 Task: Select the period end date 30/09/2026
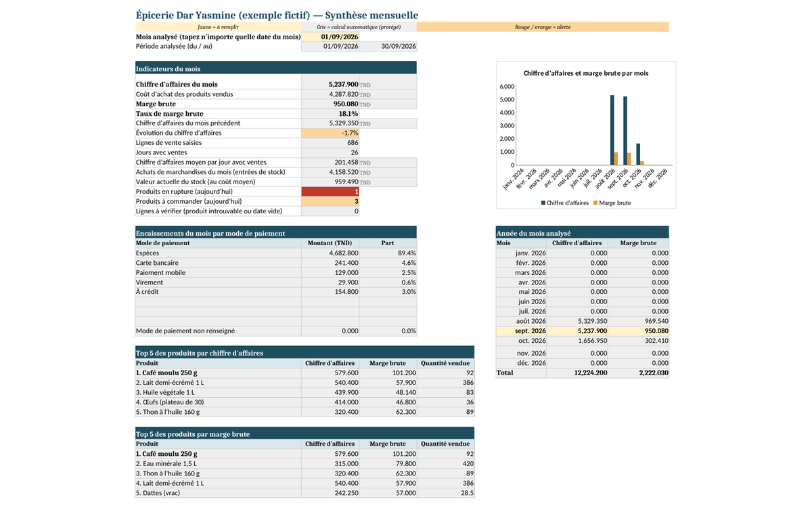point(388,46)
